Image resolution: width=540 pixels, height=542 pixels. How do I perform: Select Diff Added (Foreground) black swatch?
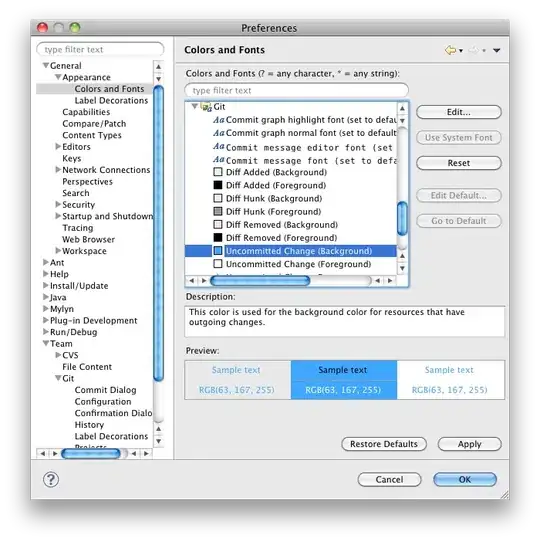pyautogui.click(x=218, y=185)
